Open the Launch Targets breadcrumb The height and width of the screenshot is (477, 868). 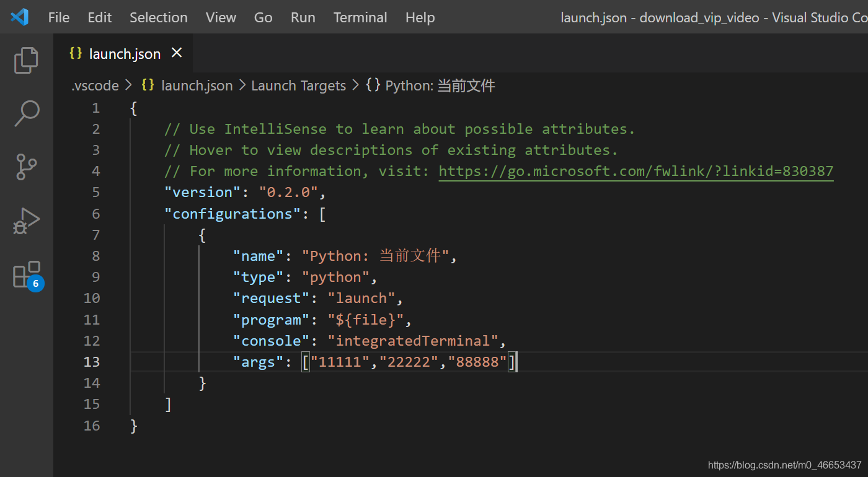coord(298,85)
